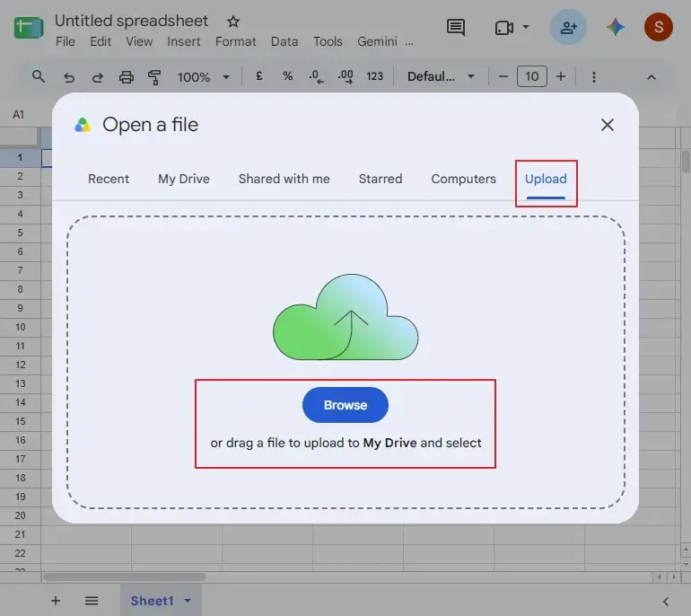Open the Gemini menu

click(377, 41)
